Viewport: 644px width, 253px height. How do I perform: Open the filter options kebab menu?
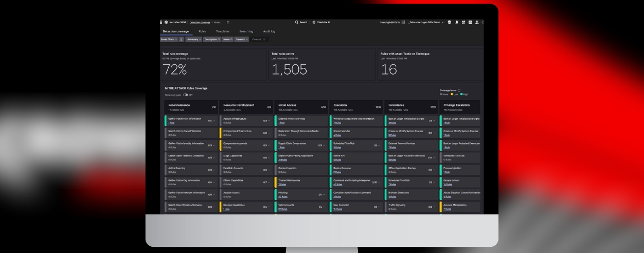pyautogui.click(x=181, y=40)
